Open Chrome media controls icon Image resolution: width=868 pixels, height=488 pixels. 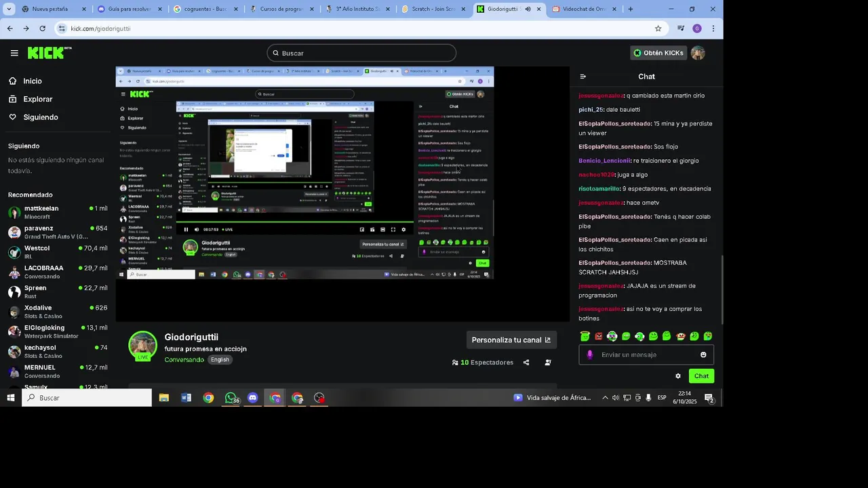(x=681, y=28)
